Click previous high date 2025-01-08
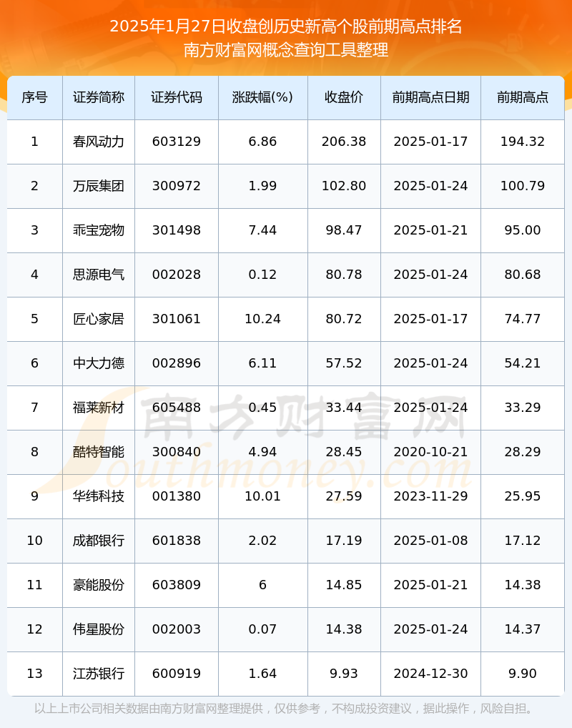This screenshot has height=728, width=572. 431,541
